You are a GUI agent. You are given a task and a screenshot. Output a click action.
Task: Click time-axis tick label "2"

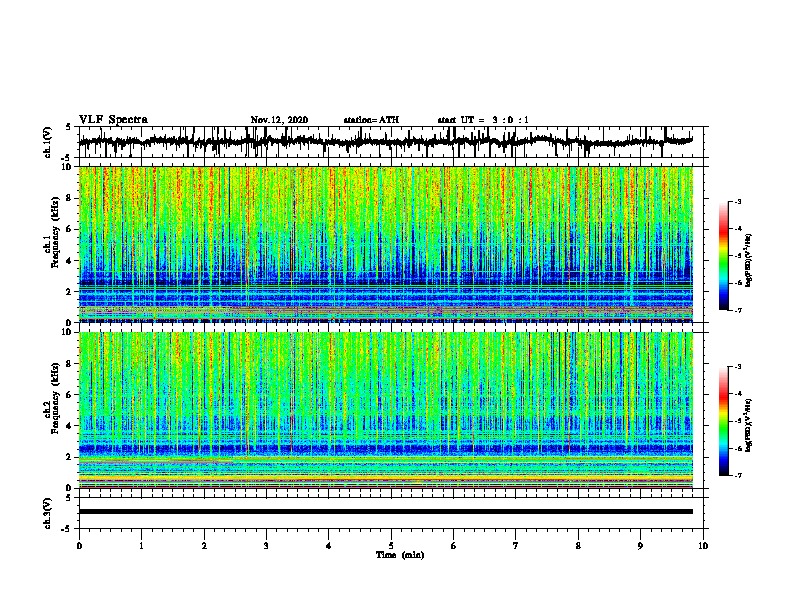tap(204, 545)
